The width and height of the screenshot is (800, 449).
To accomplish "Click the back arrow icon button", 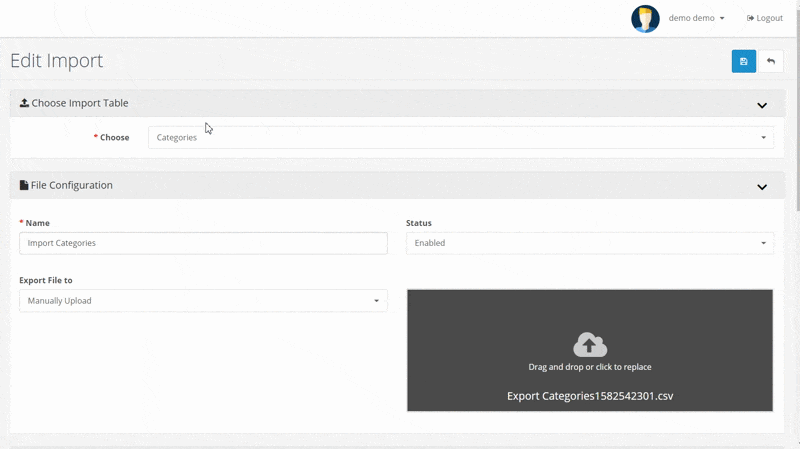I will (770, 61).
